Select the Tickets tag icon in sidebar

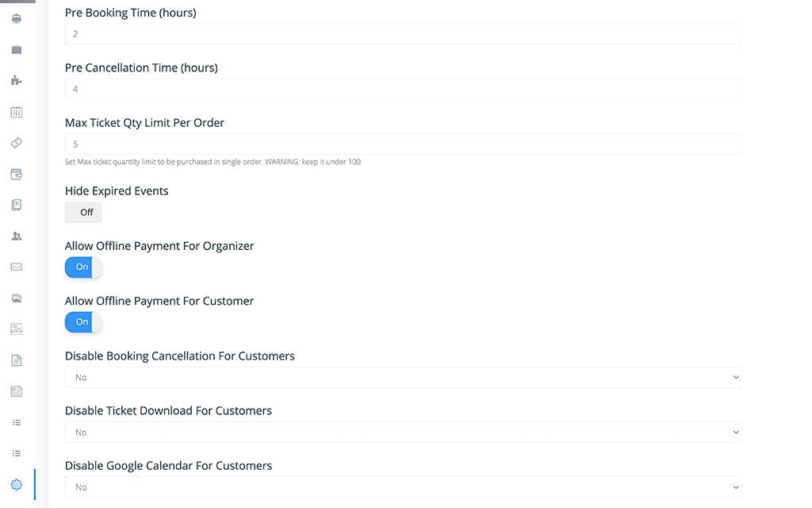16,142
